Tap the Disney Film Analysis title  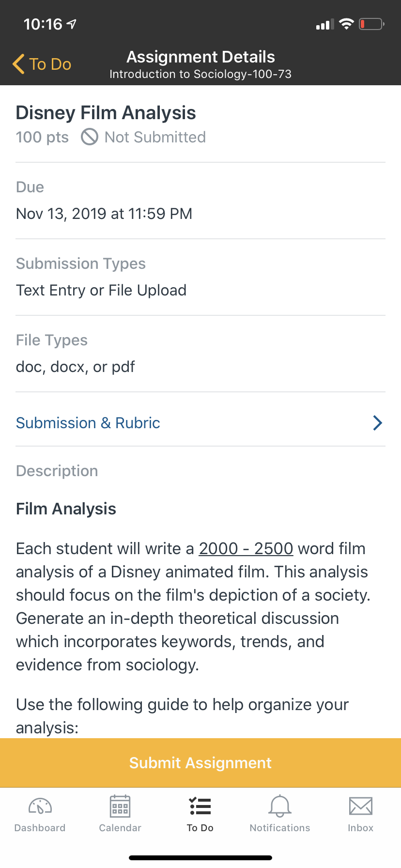(x=106, y=113)
